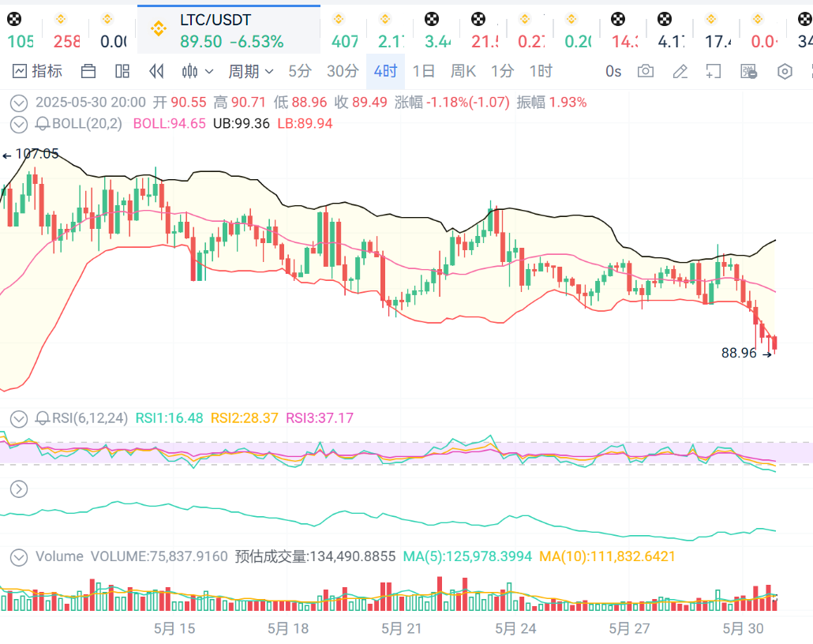This screenshot has height=644, width=813.
Task: Select the 30分 timeframe tab
Action: click(343, 72)
